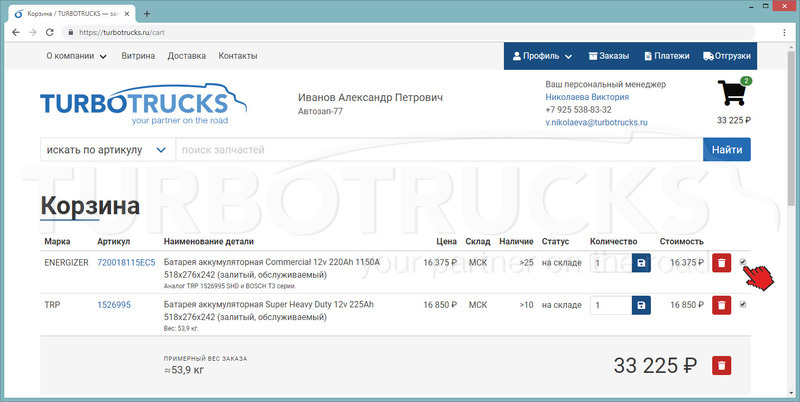Toggle checkbox for TRP row
The width and height of the screenshot is (800, 402).
743,304
